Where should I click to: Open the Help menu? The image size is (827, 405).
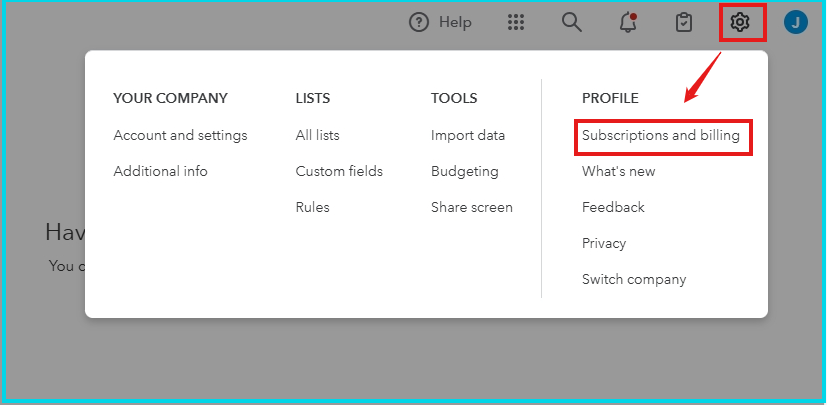pyautogui.click(x=440, y=23)
